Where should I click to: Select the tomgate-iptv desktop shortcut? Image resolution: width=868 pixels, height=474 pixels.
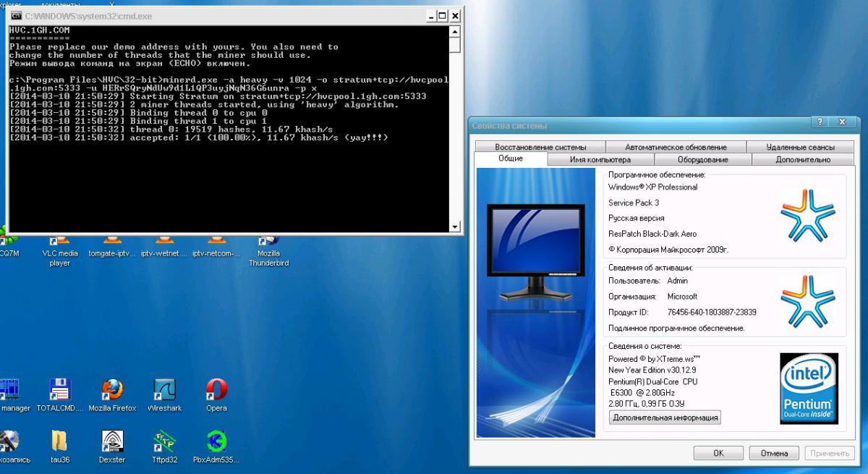[112, 246]
